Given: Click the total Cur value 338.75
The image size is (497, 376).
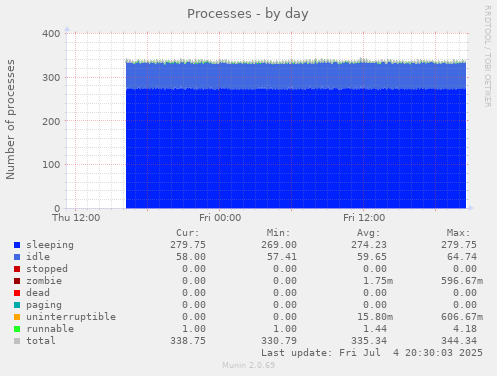Looking at the screenshot, I should click(x=188, y=341).
